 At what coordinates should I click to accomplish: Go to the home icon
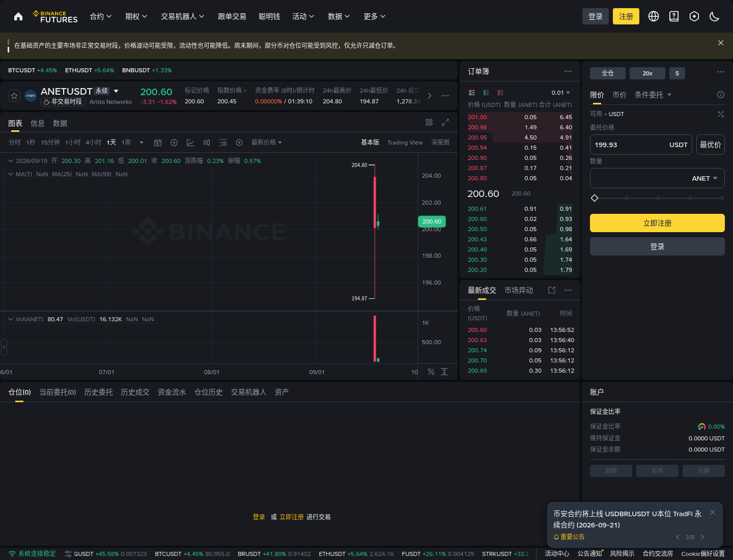18,16
